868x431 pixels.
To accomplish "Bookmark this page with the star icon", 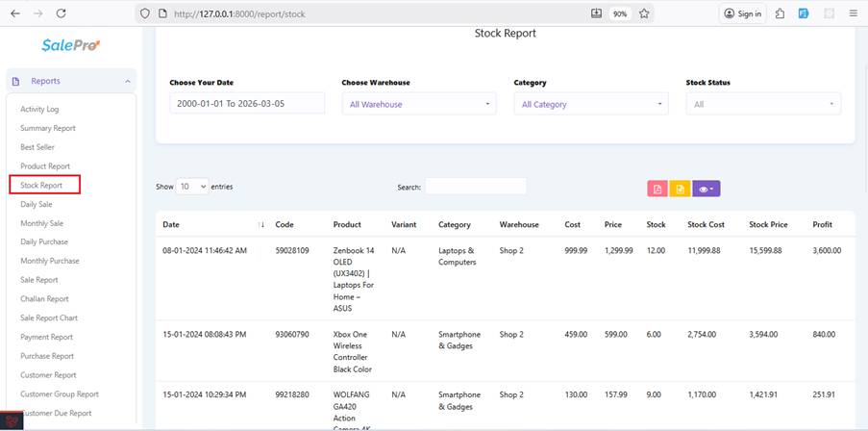I will 644,13.
